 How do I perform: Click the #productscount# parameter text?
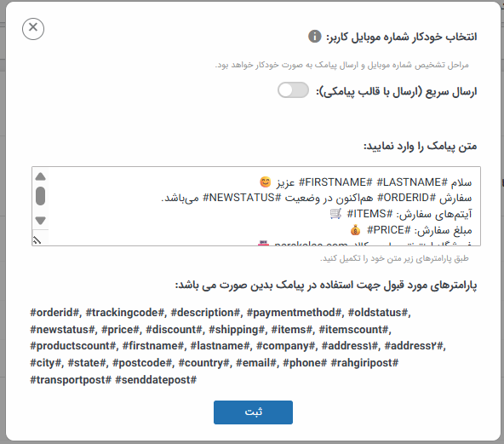(x=73, y=346)
